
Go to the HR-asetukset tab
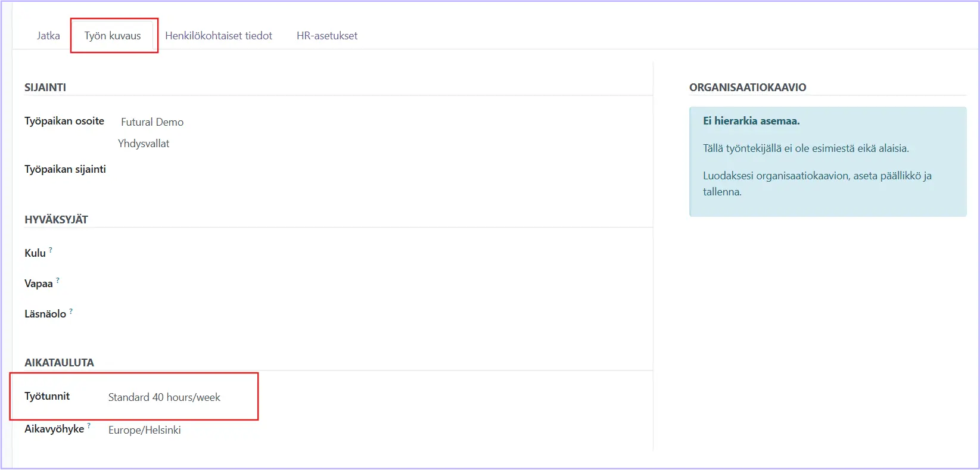[327, 36]
